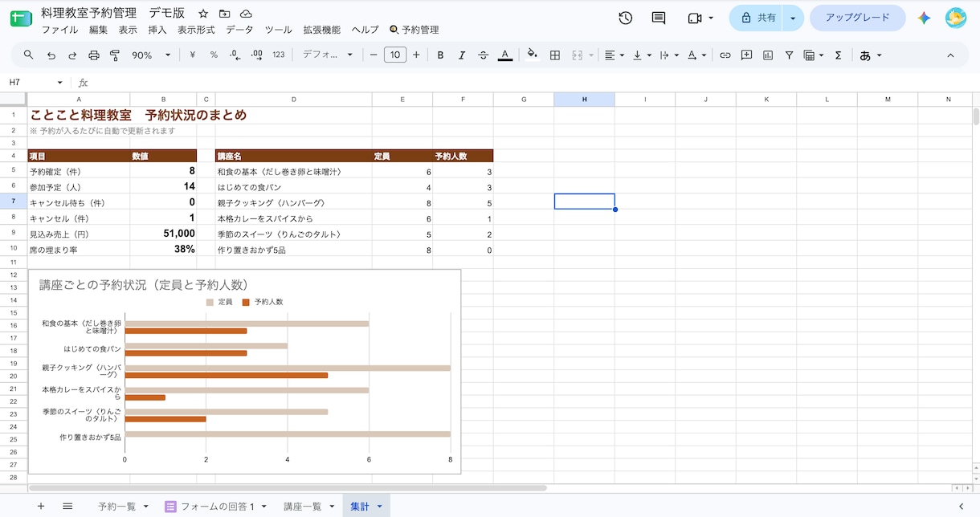
Task: Insert a chart
Action: tap(768, 55)
